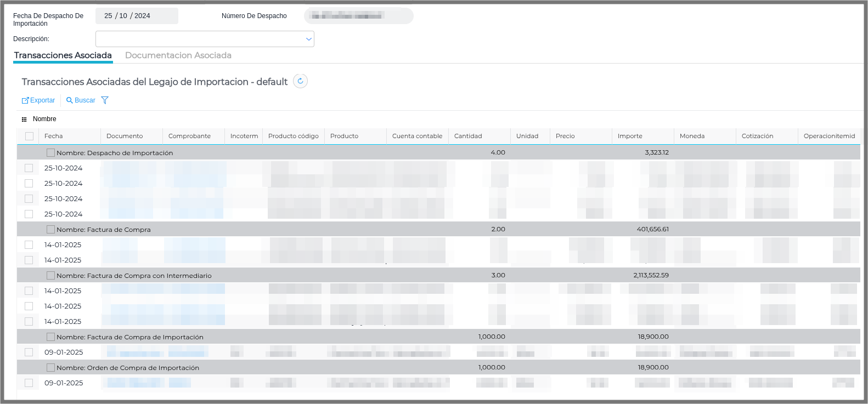The width and height of the screenshot is (868, 404).
Task: Click the filter funnel icon
Action: click(x=105, y=100)
